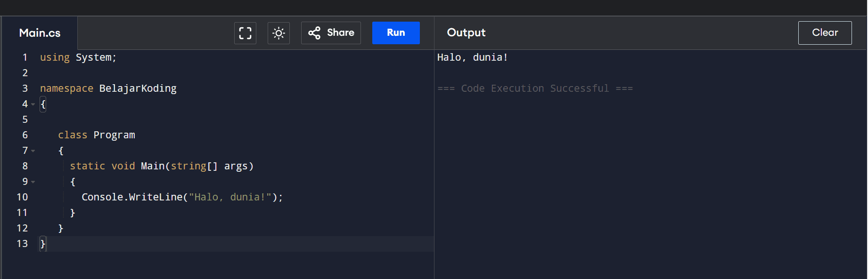Select the Main.cs file tab
This screenshot has width=868, height=279.
click(x=40, y=33)
